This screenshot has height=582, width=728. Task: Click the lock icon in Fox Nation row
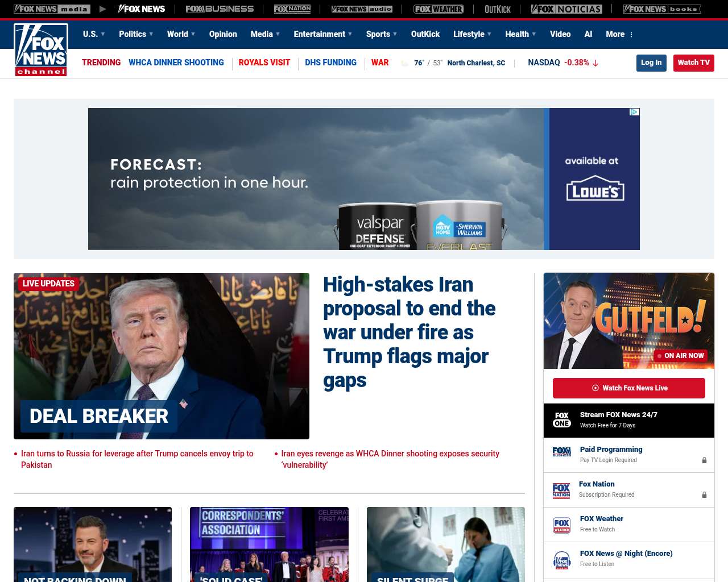[704, 495]
